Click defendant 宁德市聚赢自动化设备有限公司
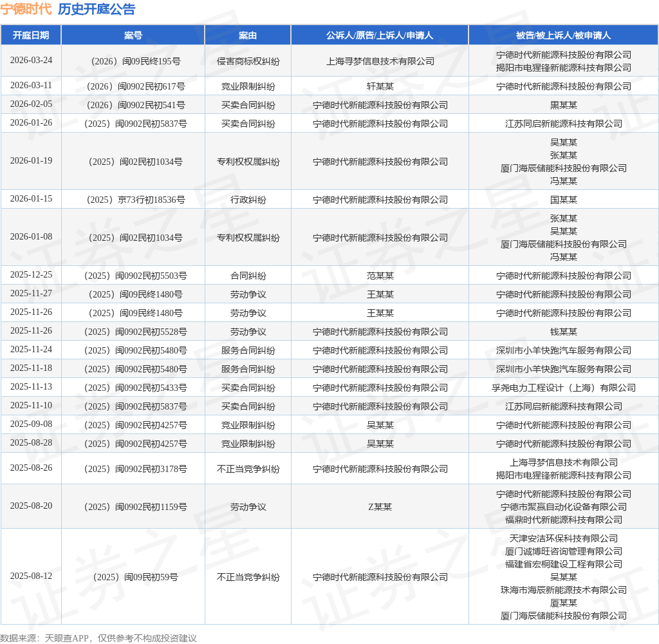 564,507
